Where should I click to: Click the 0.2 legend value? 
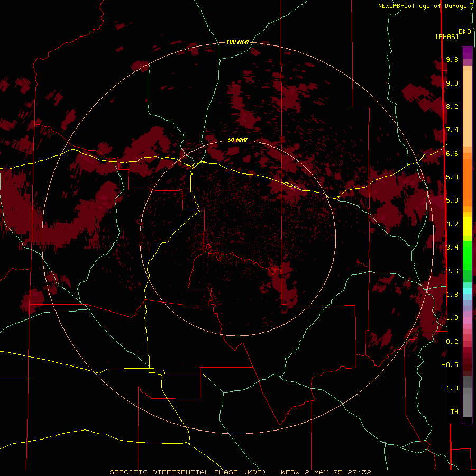(452, 342)
